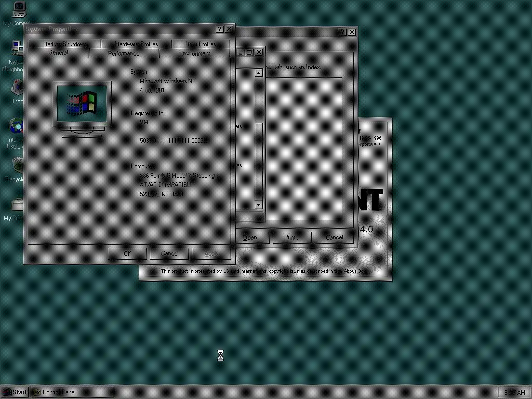Minimize the small rear window
Image resolution: width=532 pixels, height=399 pixels.
click(x=241, y=52)
